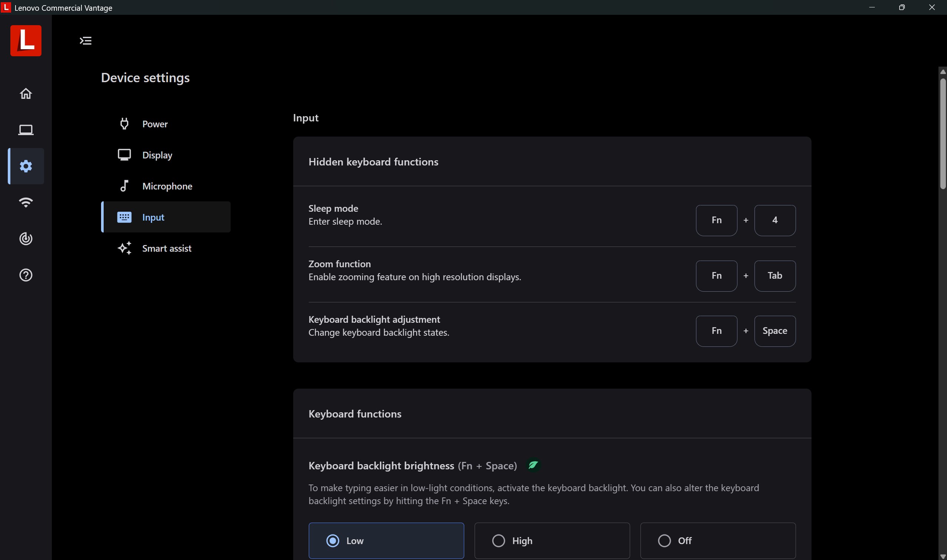Click the Space key button
This screenshot has width=947, height=560.
coord(774,331)
